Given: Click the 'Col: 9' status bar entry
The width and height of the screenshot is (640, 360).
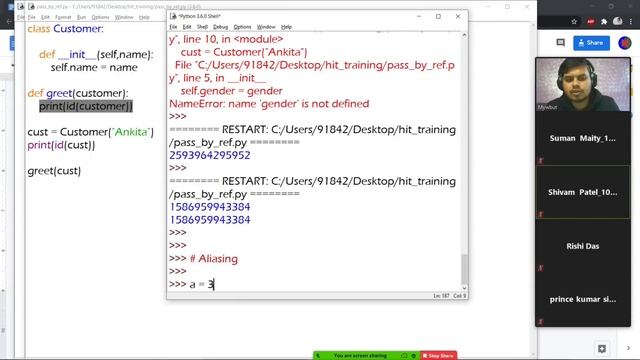Looking at the screenshot, I should (460, 296).
